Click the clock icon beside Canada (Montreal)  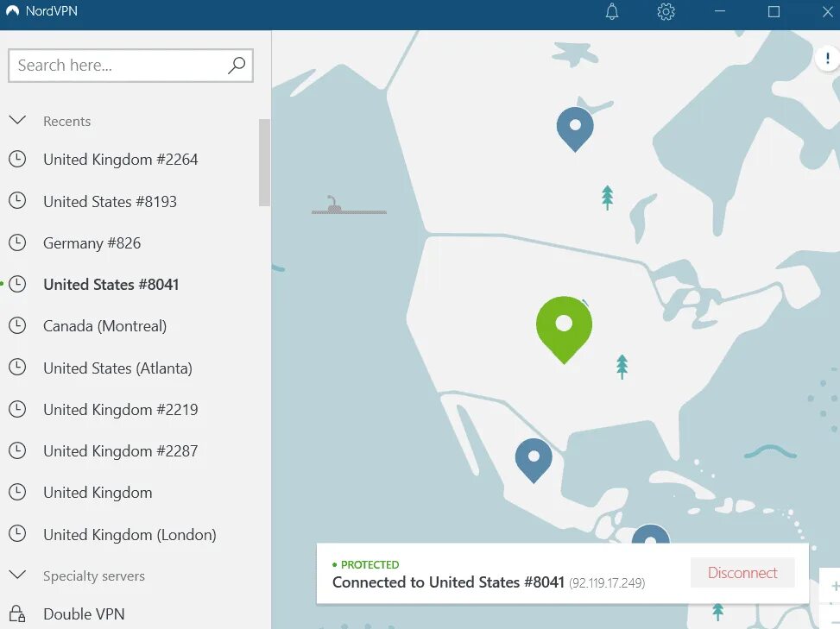click(x=17, y=325)
